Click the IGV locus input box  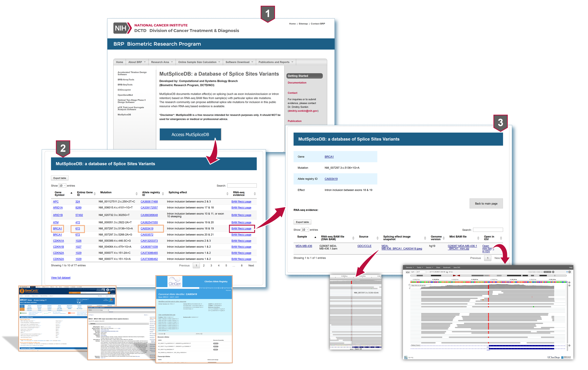437,272
